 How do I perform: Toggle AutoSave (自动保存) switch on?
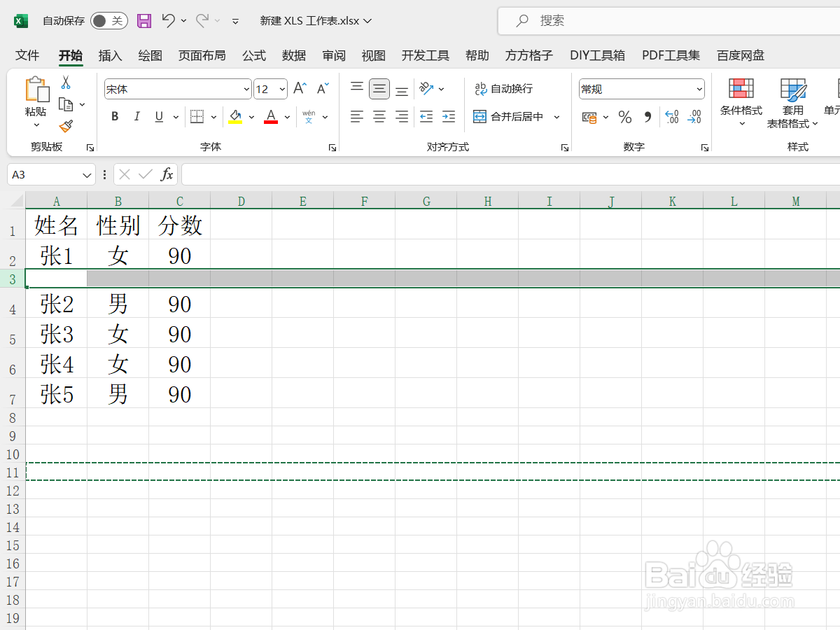point(108,20)
